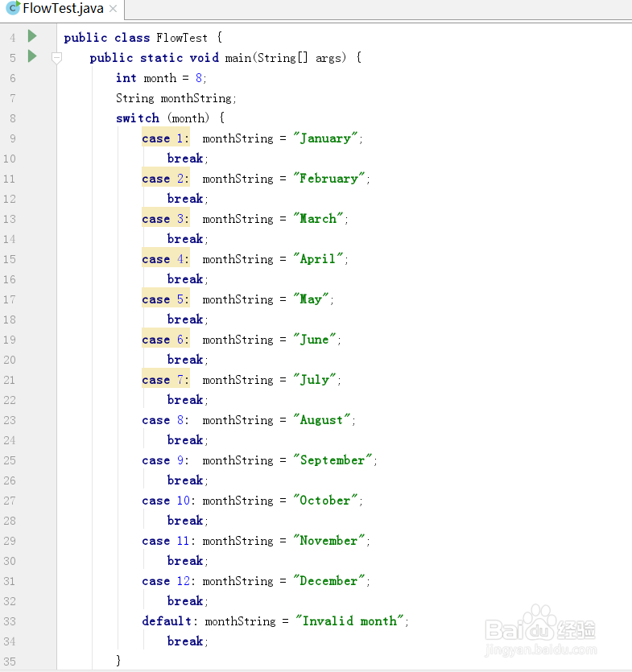Click the 'int' keyword on line 6
Screen dimensions: 632x672
coord(126,78)
